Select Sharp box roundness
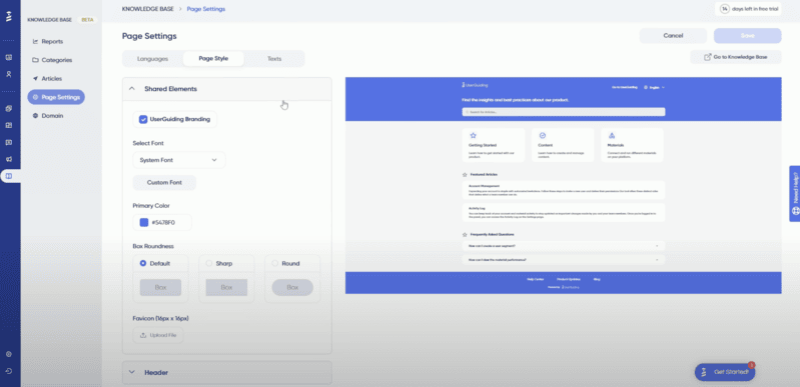This screenshot has width=800, height=387. (209, 263)
